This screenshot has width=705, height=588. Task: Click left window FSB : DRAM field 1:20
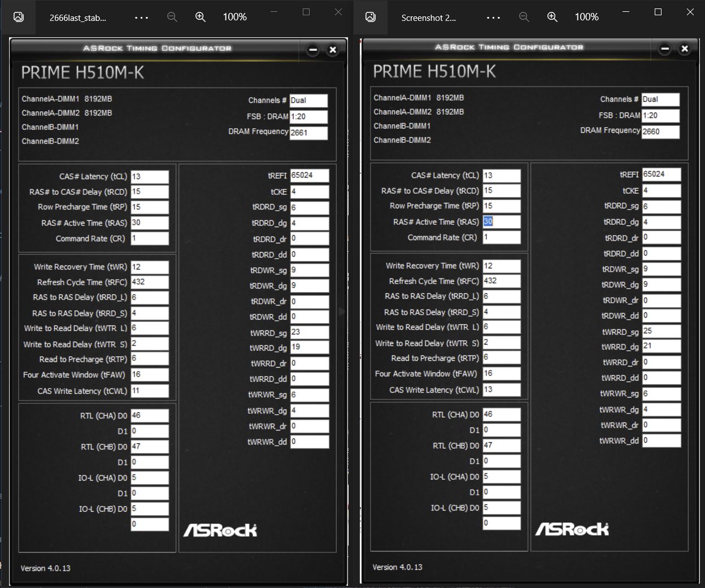pyautogui.click(x=308, y=116)
